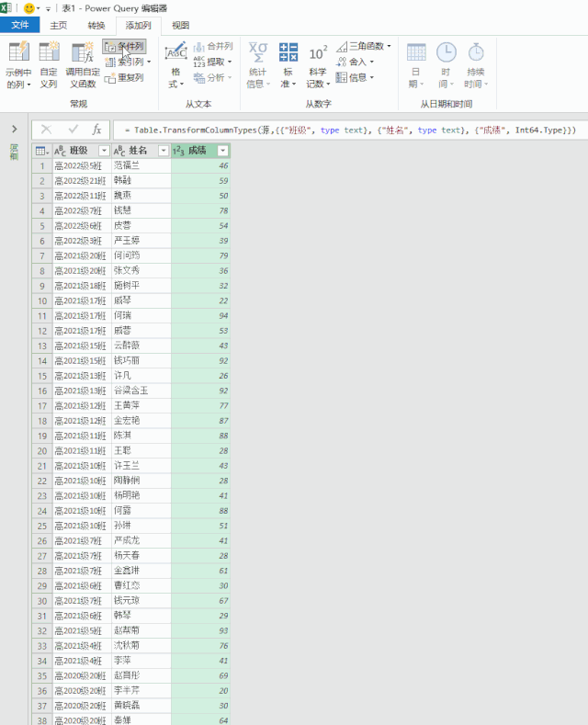
Task: Open Quick Access Toolbar customize arrow
Action: (48, 9)
